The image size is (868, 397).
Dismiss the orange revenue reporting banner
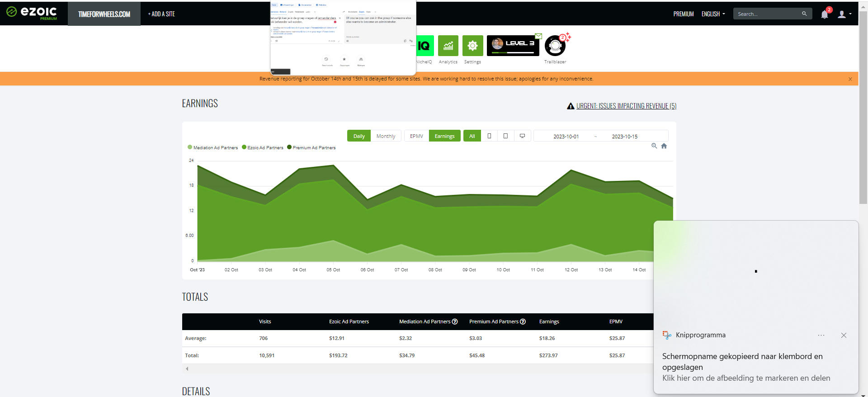click(x=850, y=79)
